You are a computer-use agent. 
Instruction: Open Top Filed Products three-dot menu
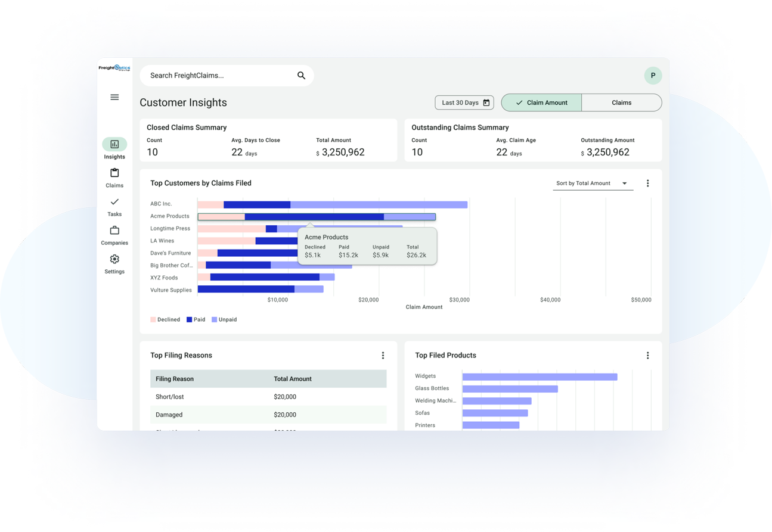[647, 356]
